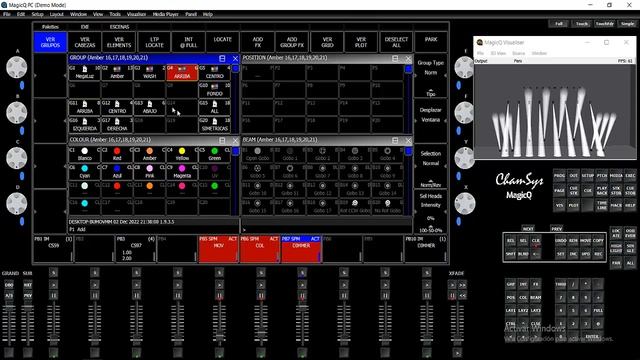Open the Media Player menu

click(x=166, y=14)
